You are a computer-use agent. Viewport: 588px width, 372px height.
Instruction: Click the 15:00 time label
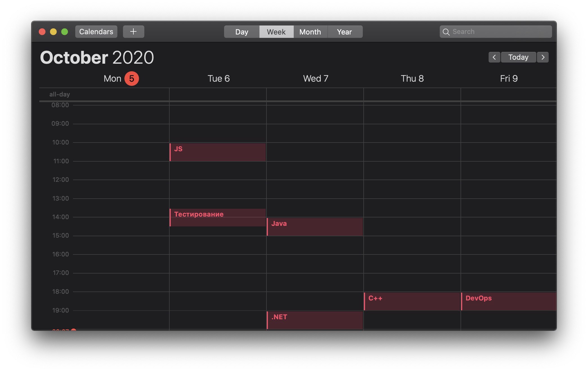pyautogui.click(x=61, y=235)
